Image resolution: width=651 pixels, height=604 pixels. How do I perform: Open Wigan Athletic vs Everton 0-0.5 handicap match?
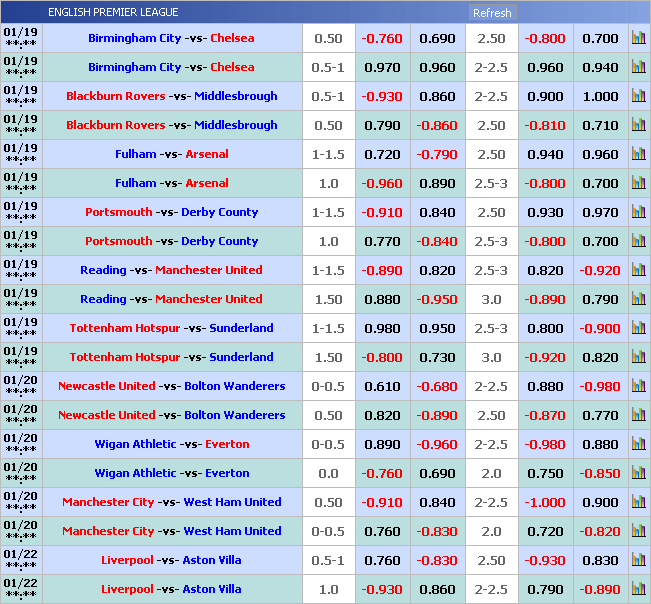click(171, 445)
